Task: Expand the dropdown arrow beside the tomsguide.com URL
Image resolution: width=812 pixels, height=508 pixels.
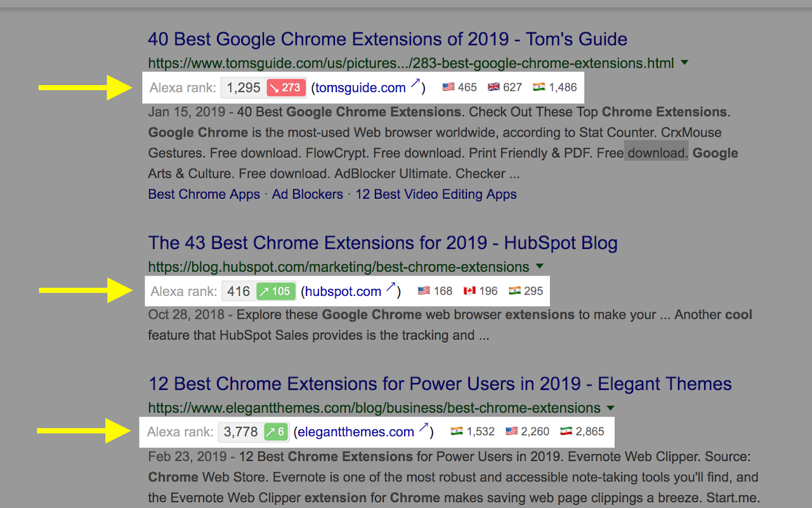Action: coord(684,63)
